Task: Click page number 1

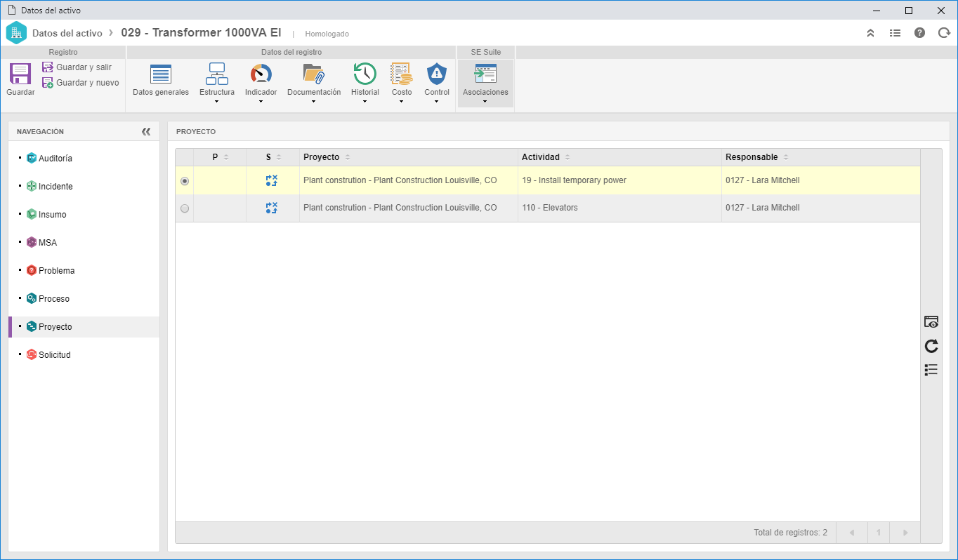Action: tap(879, 533)
